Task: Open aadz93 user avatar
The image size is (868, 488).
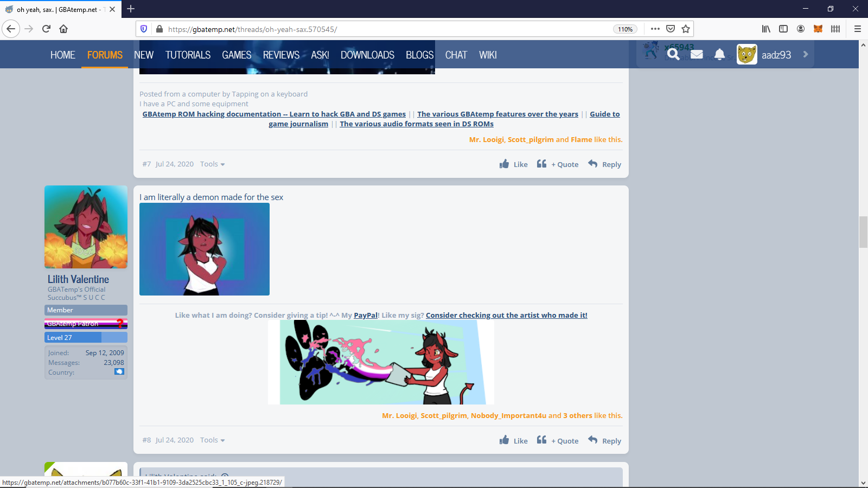Action: [747, 54]
